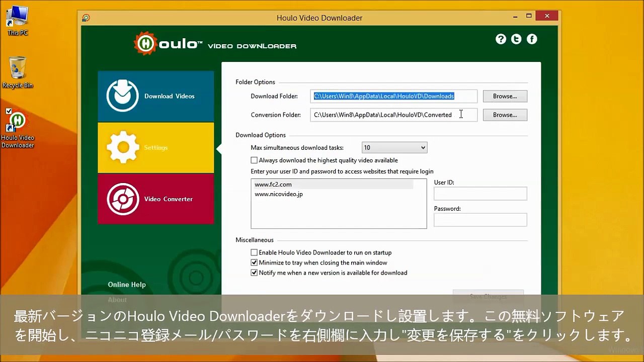Maximize the Houlo Video Downloader window
The width and height of the screenshot is (644, 362).
[x=529, y=16]
